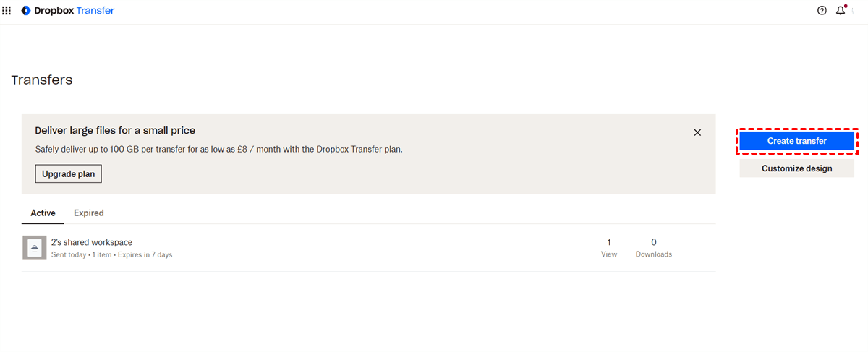Click the black Dropbox wordmark text

54,11
